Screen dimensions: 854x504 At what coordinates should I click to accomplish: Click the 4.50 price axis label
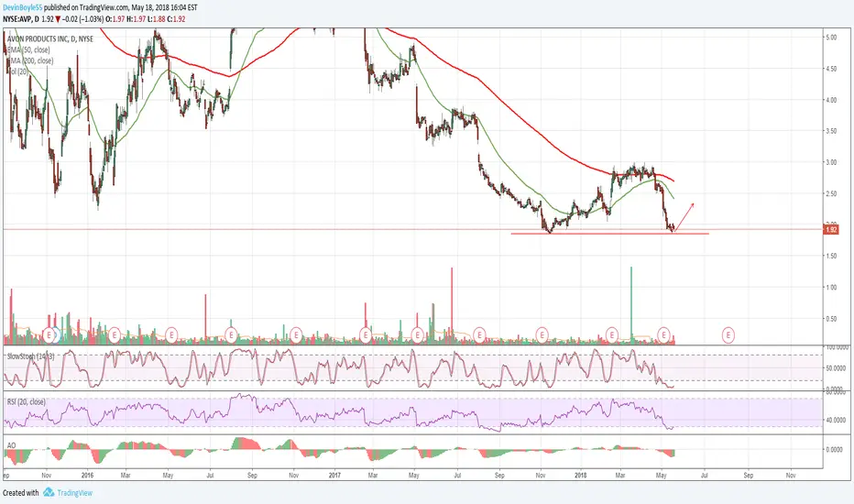[831, 70]
